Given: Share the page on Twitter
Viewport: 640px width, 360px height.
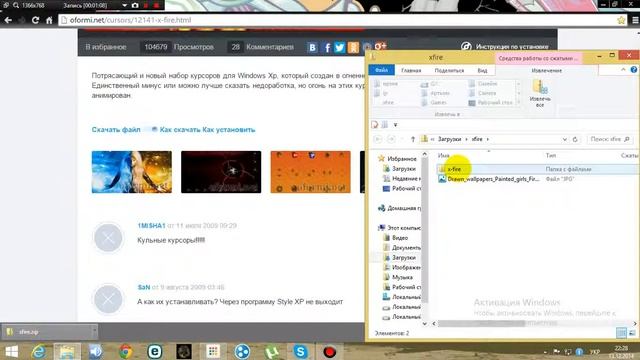Looking at the screenshot, I should tap(340, 47).
